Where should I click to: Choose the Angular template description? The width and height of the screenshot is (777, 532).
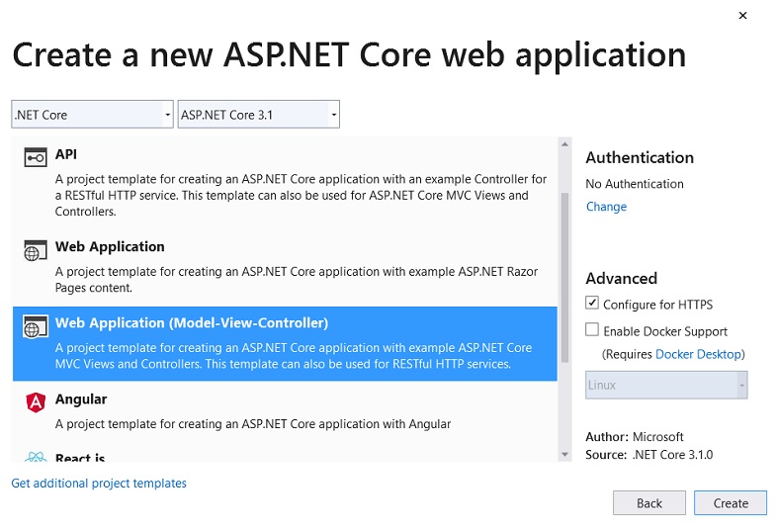pos(253,424)
